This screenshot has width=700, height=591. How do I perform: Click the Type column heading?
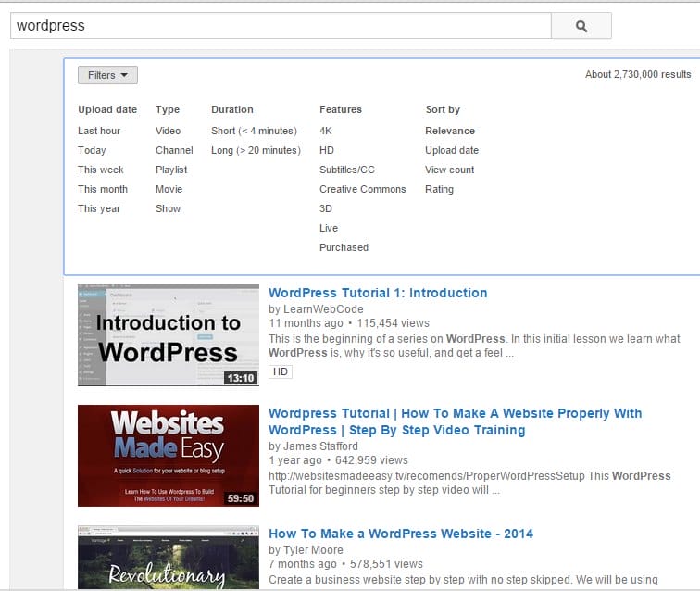click(168, 109)
